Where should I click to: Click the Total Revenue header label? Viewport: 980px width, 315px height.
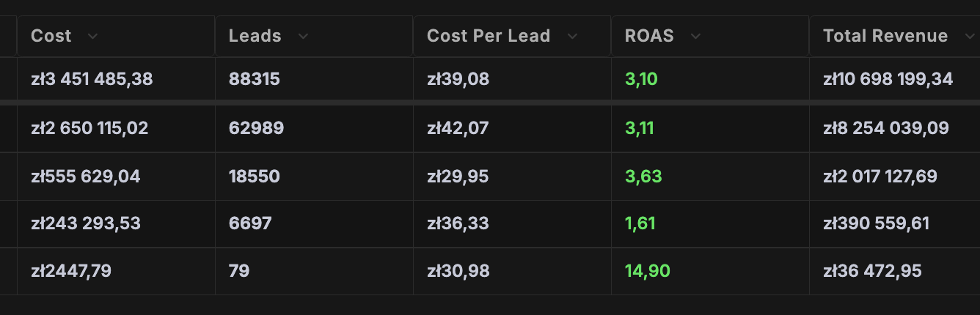(x=885, y=36)
